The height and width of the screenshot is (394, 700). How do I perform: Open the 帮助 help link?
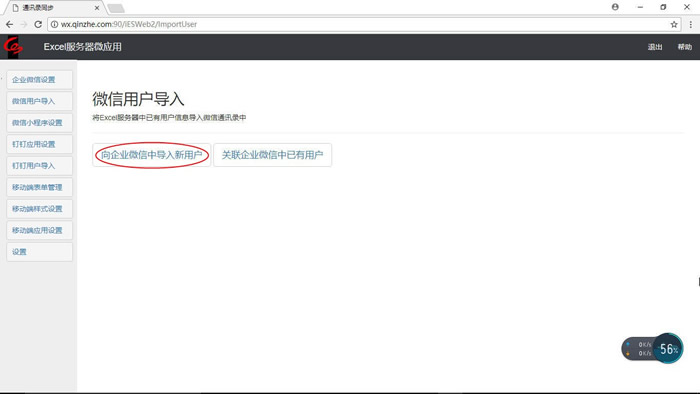click(684, 47)
